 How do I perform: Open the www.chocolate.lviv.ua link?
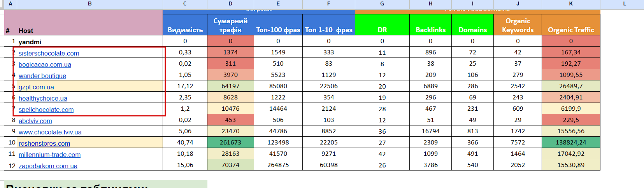point(50,132)
